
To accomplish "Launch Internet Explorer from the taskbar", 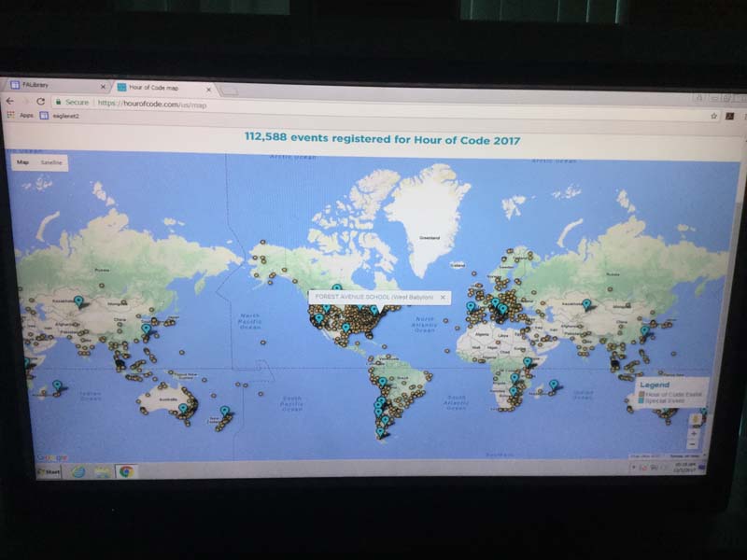I will point(78,472).
